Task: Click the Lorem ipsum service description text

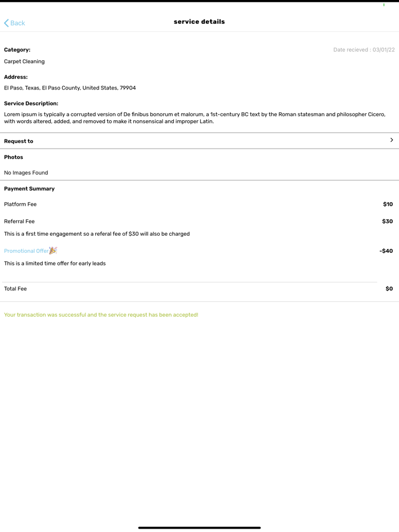Action: (x=194, y=118)
